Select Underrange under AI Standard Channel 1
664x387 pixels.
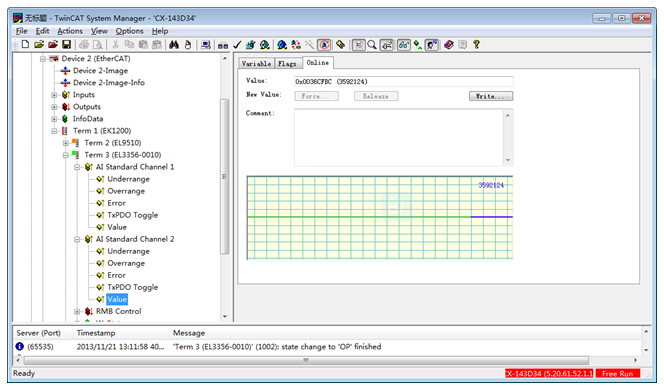click(128, 179)
